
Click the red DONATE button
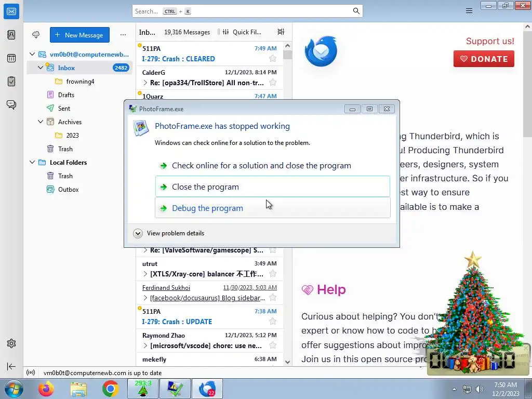484,59
